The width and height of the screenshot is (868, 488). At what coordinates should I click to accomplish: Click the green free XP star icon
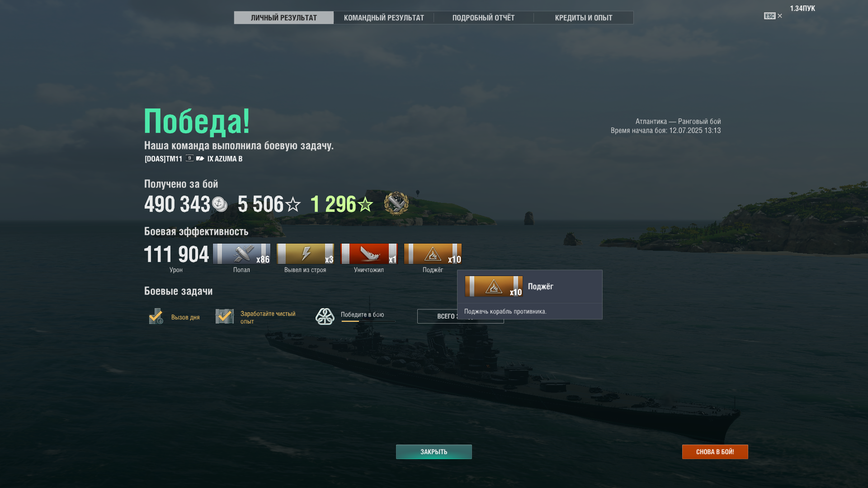[x=365, y=204]
